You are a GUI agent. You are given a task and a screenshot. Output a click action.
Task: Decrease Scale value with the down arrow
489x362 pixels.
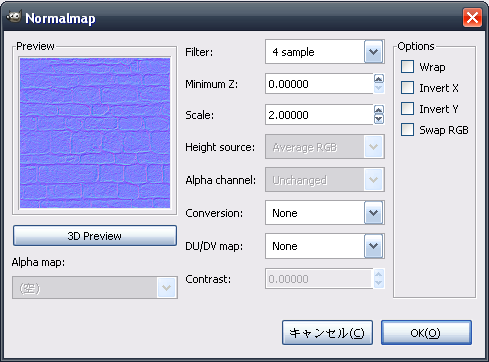click(x=379, y=119)
